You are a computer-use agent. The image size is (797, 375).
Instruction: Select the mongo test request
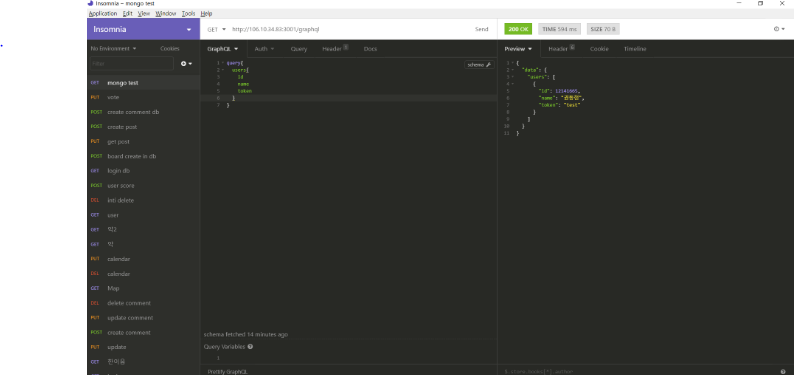[x=143, y=83]
